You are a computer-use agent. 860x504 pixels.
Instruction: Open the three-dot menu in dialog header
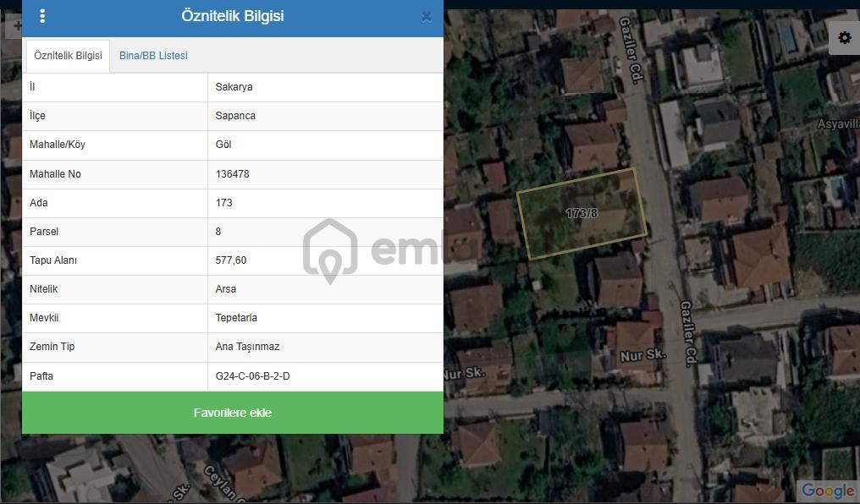[42, 16]
